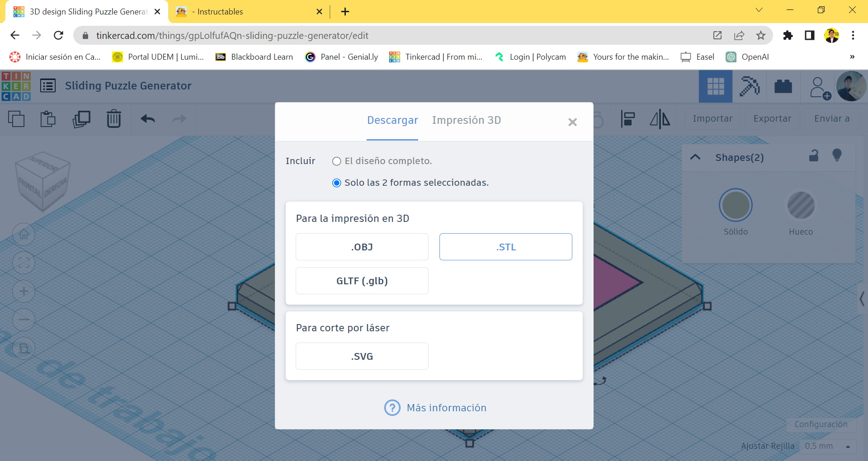The height and width of the screenshot is (461, 868).
Task: Reload the page
Action: pyautogui.click(x=58, y=35)
